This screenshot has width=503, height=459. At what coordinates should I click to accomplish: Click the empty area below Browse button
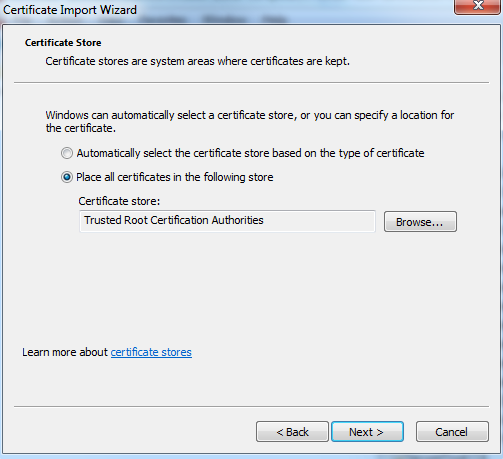tap(420, 283)
